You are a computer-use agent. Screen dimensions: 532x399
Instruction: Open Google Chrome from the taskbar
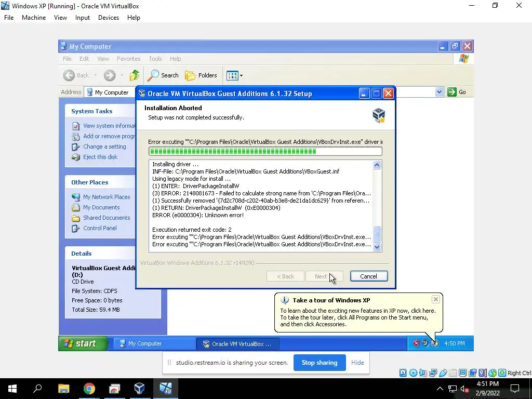89,389
